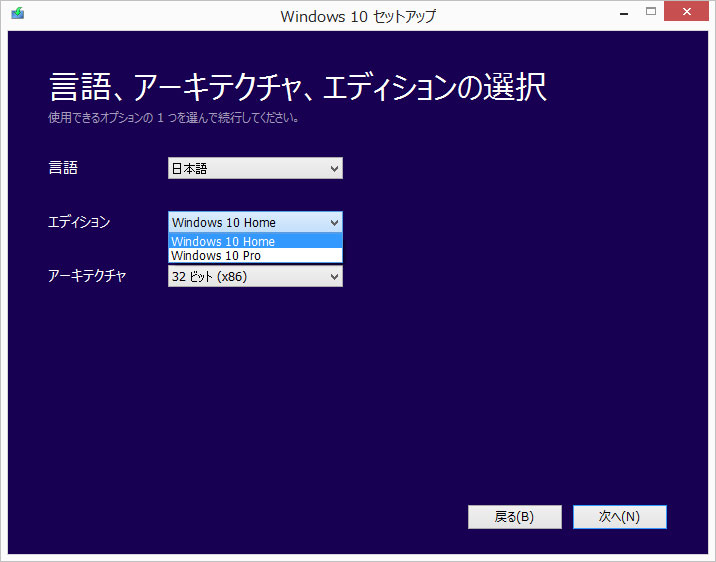
Task: Click the アーキテクチャ field label
Action: tap(87, 276)
